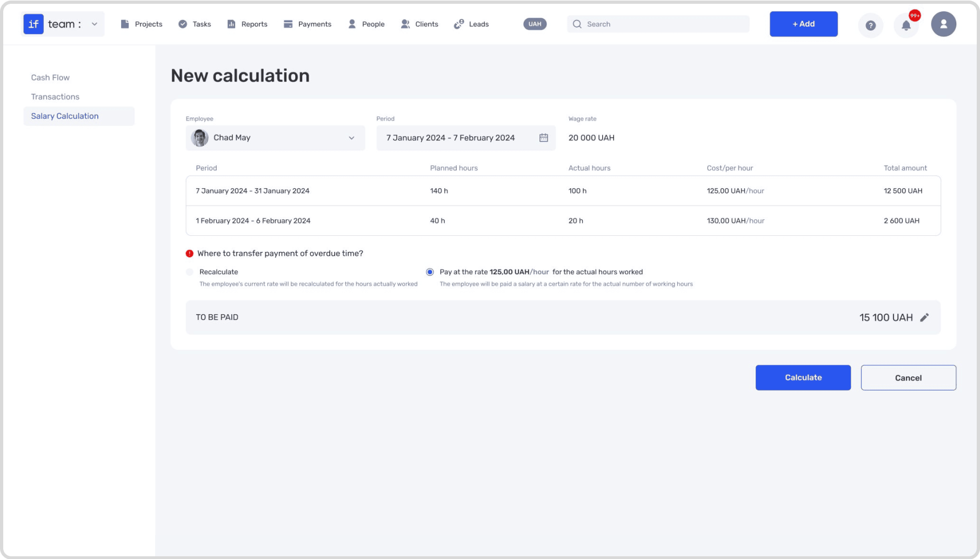This screenshot has width=980, height=559.
Task: Click the calendar icon in Period field
Action: pyautogui.click(x=543, y=138)
